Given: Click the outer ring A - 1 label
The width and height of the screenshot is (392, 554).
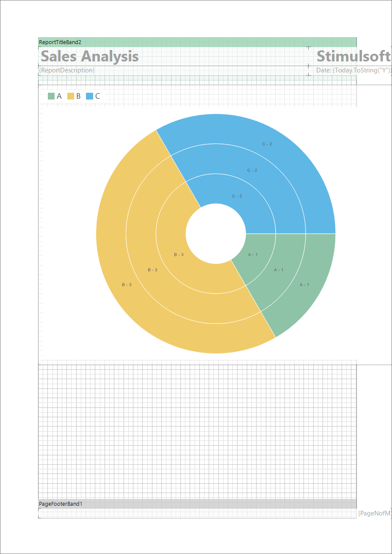Looking at the screenshot, I should (304, 285).
